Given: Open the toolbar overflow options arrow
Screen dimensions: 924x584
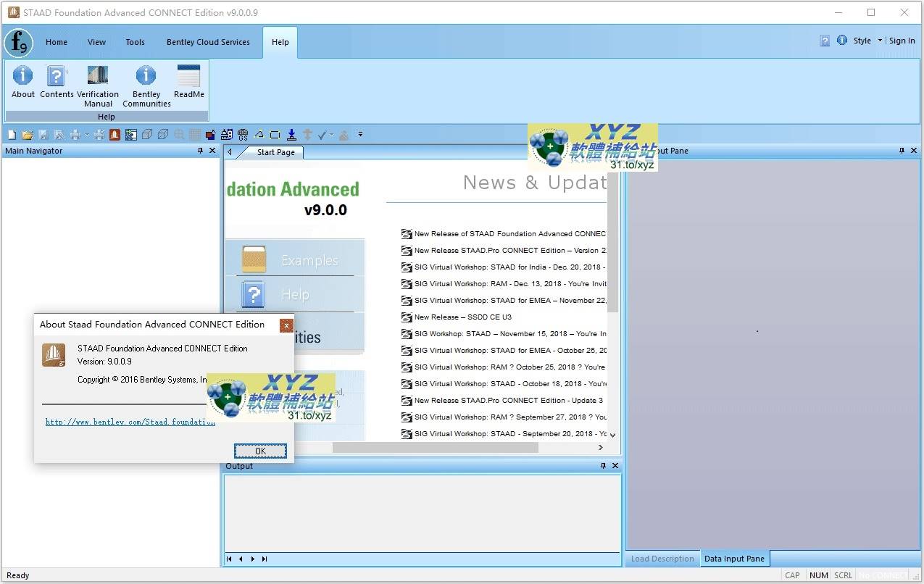Looking at the screenshot, I should 360,135.
